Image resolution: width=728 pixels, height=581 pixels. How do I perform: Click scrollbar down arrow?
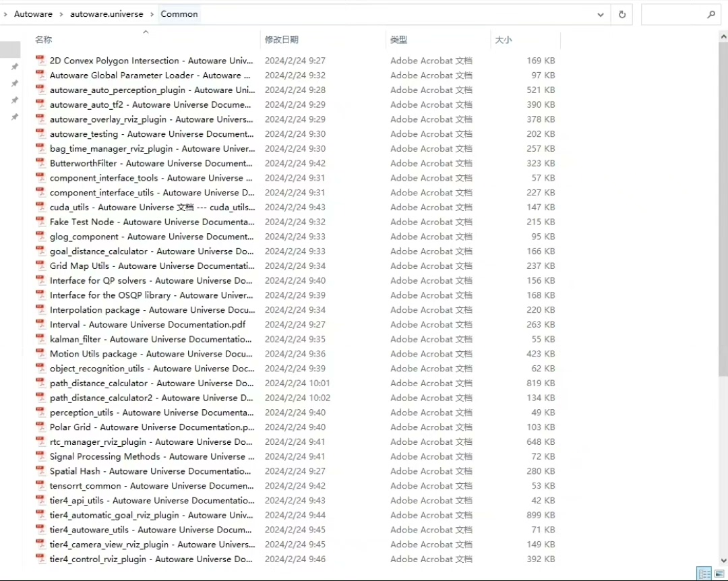(x=723, y=561)
